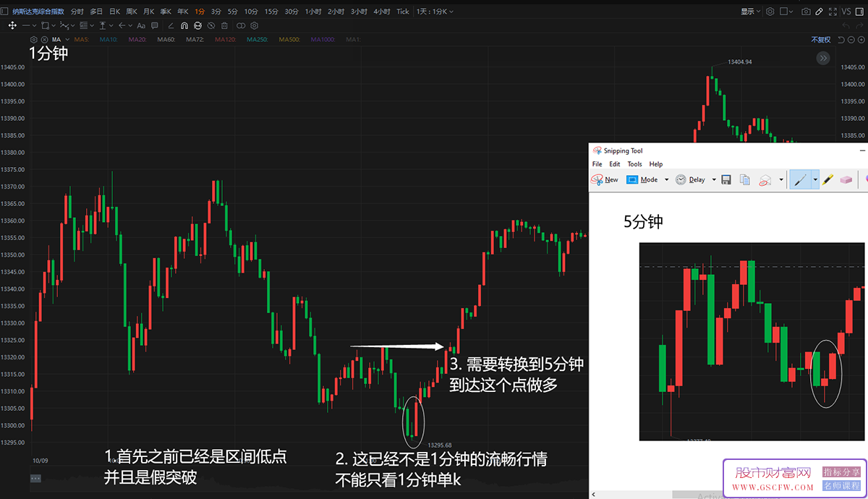Open drawing toolbar settings hexagon icon
The height and width of the screenshot is (499, 868).
254,25
